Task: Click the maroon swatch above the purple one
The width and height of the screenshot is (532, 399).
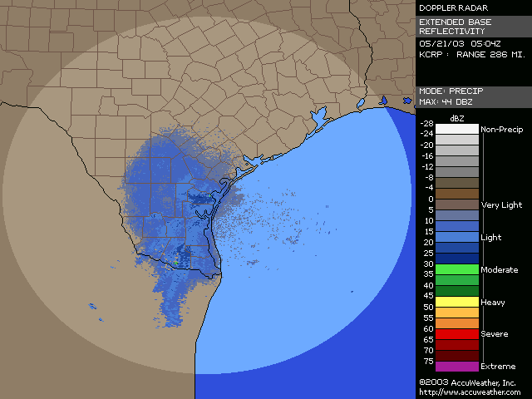Action: point(457,356)
